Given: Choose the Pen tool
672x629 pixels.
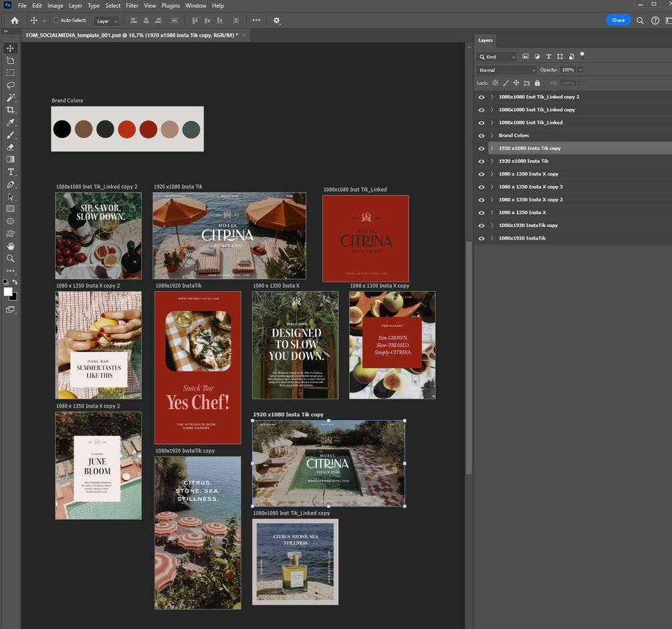Looking at the screenshot, I should tap(11, 185).
